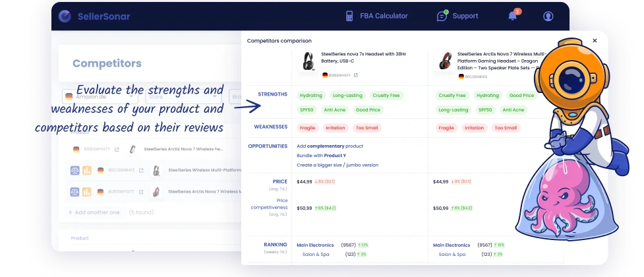Click the Fragile weakness tag in first column
The height and width of the screenshot is (277, 644).
click(308, 128)
